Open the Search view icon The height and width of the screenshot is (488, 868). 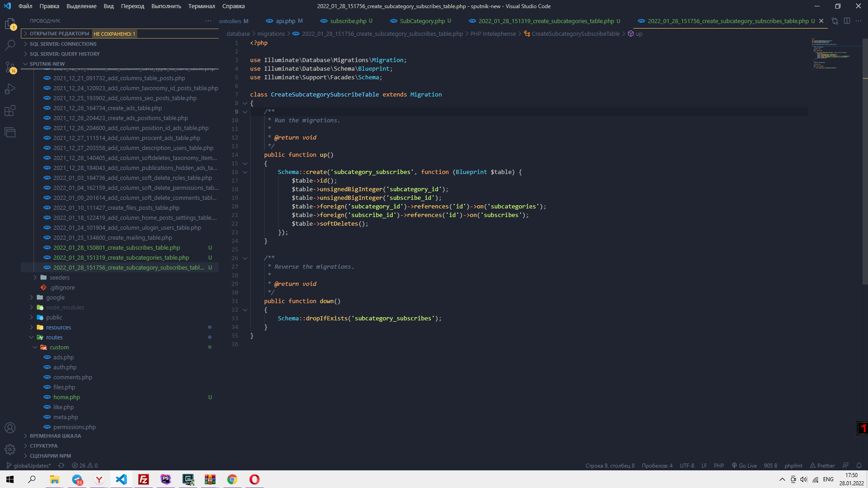10,45
